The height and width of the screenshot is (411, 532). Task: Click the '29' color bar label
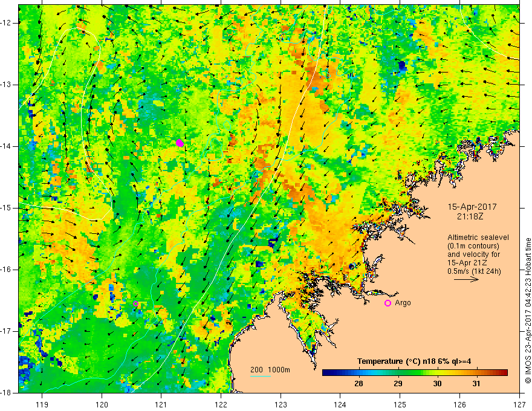[x=398, y=384]
